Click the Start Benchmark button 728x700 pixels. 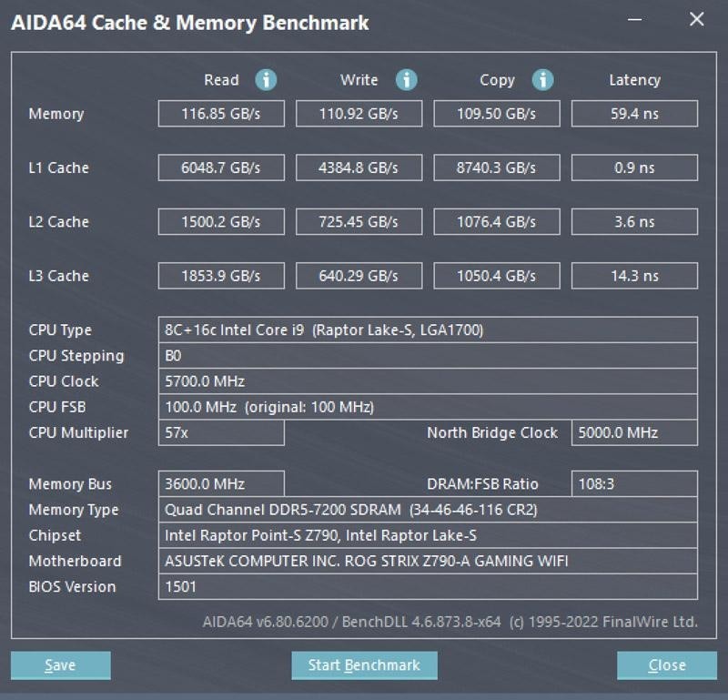[x=364, y=665]
